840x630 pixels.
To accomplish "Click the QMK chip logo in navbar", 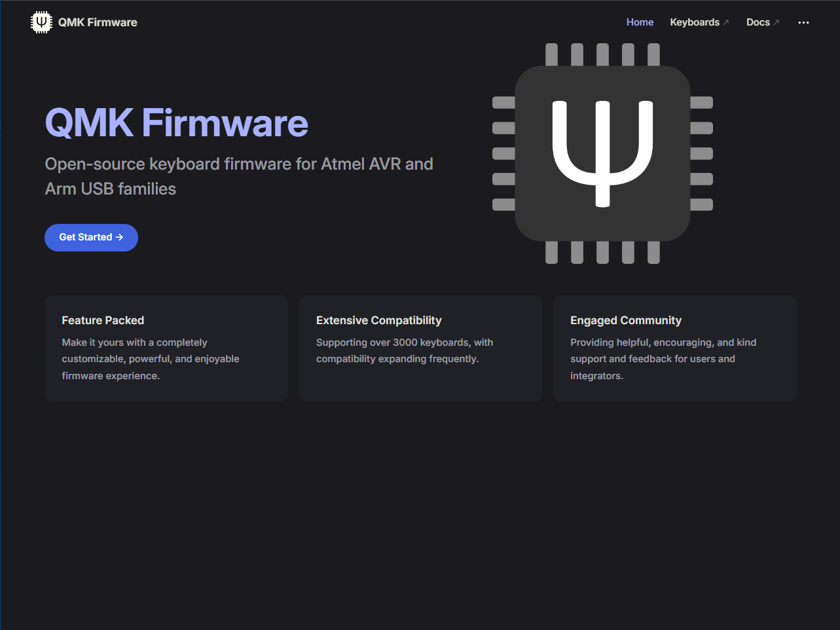I will [41, 22].
